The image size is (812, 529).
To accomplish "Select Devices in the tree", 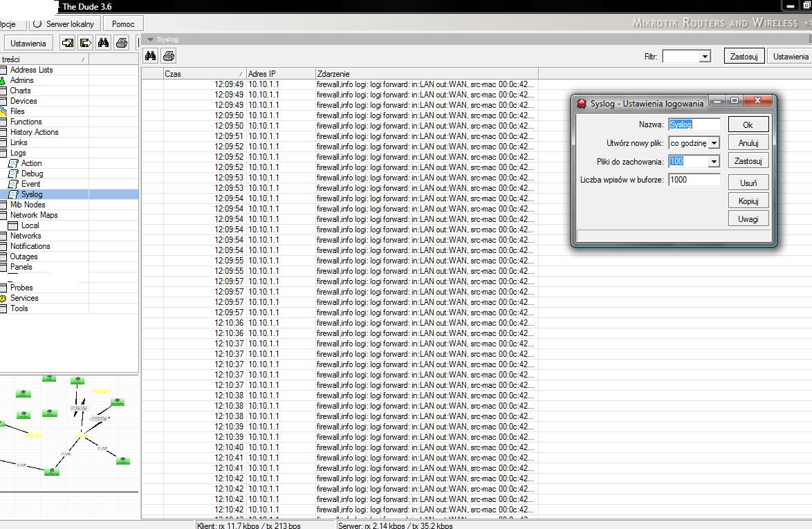I will tap(24, 101).
